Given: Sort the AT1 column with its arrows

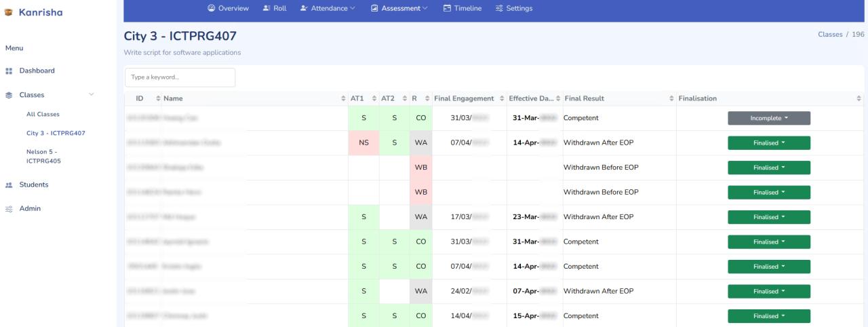Looking at the screenshot, I should tap(374, 99).
